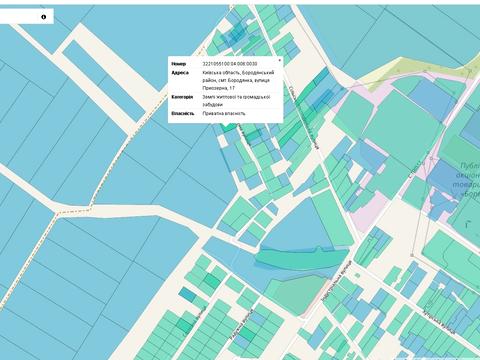Select the cadastral number value in popup

230,64
